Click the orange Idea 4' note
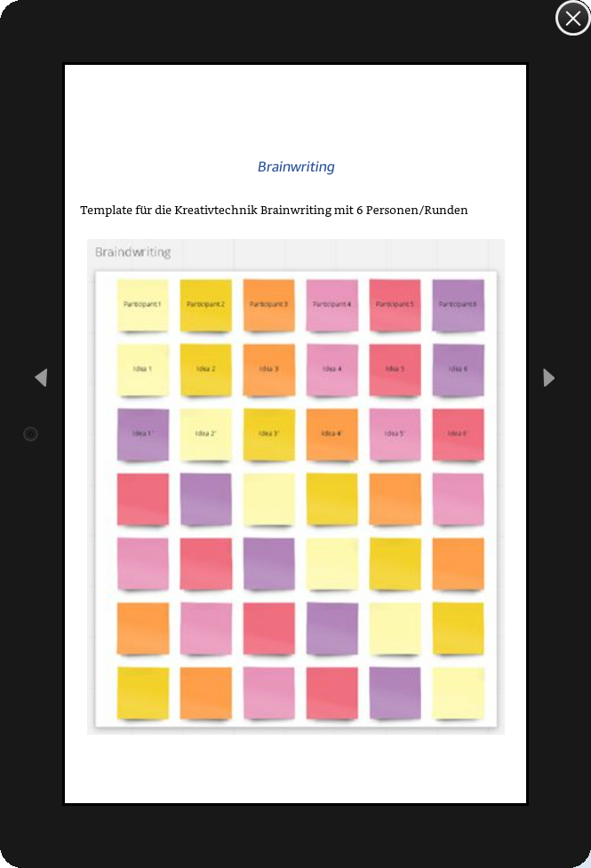Screen dimensions: 591x868 coord(331,434)
